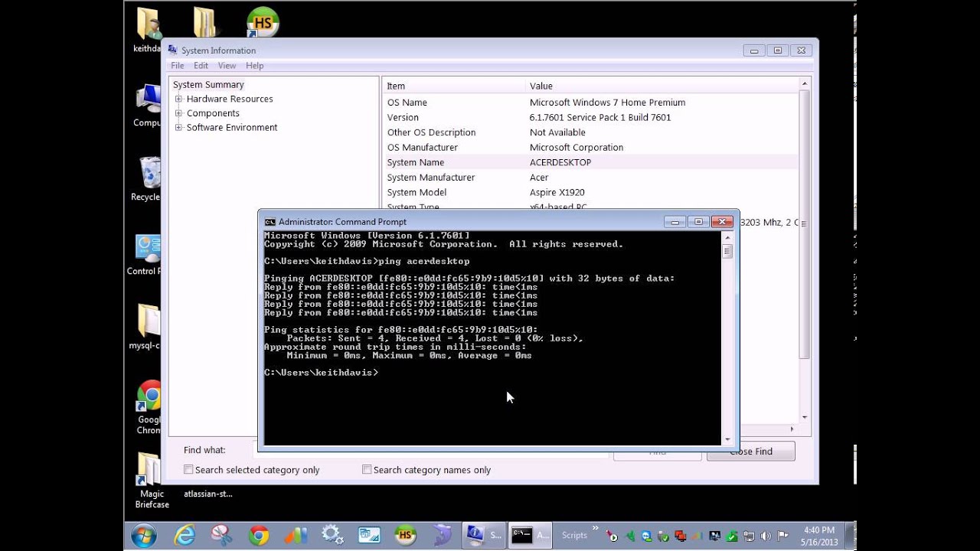Launch Internet Explorer from the taskbar
980x551 pixels.
(x=185, y=535)
